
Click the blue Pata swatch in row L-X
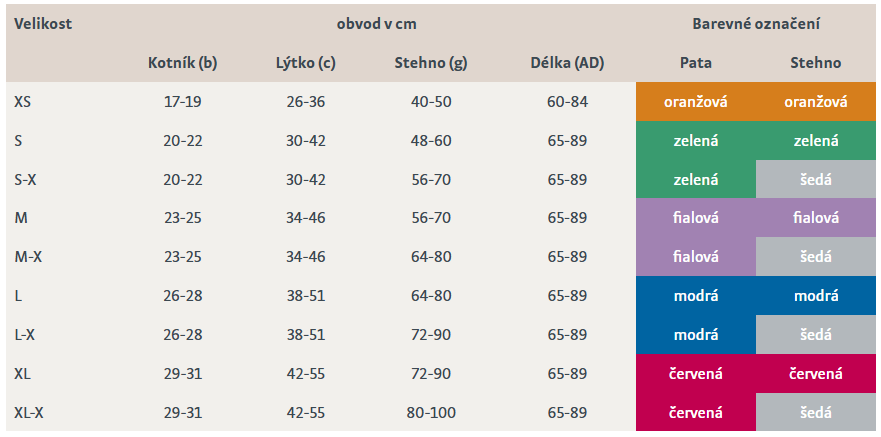696,335
